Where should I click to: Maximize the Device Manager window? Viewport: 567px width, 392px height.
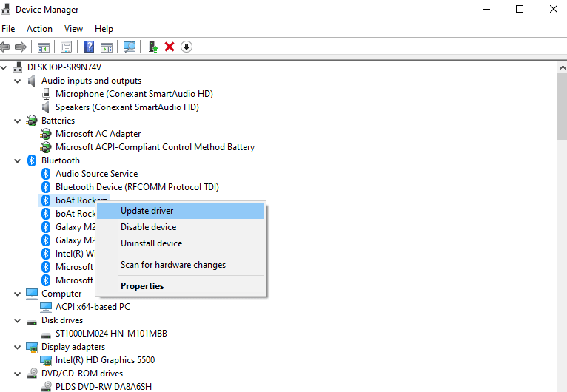pos(520,9)
